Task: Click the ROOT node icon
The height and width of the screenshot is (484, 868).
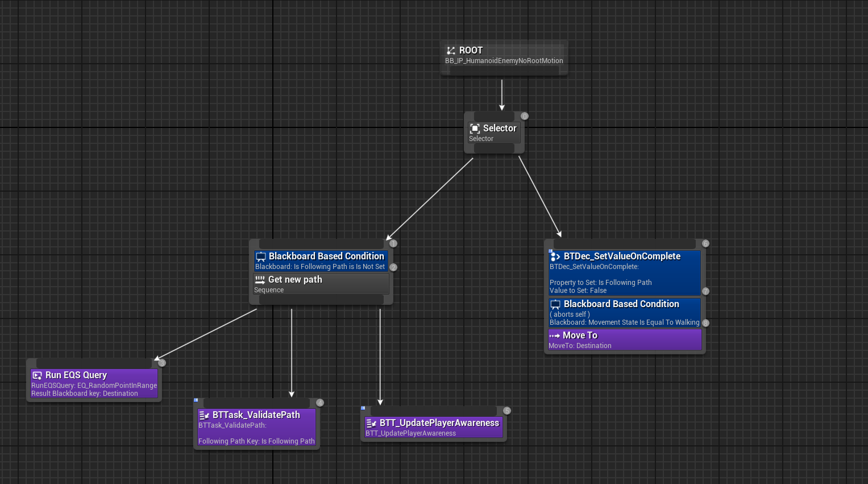Action: coord(451,51)
